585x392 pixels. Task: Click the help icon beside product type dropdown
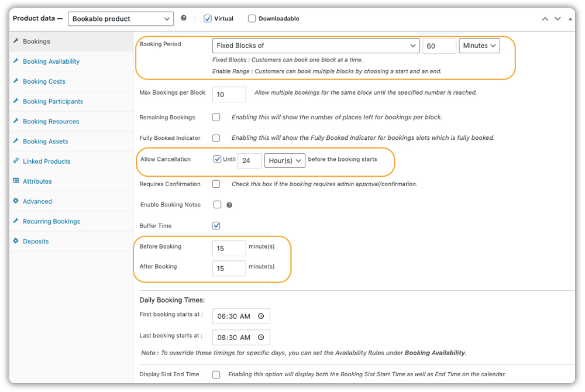[x=184, y=18]
